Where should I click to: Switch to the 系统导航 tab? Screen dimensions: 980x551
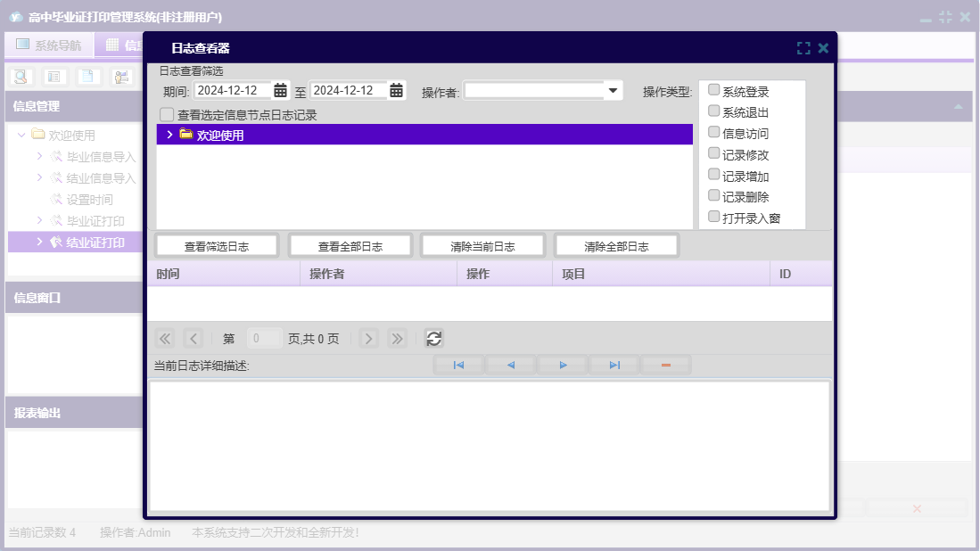pos(49,45)
